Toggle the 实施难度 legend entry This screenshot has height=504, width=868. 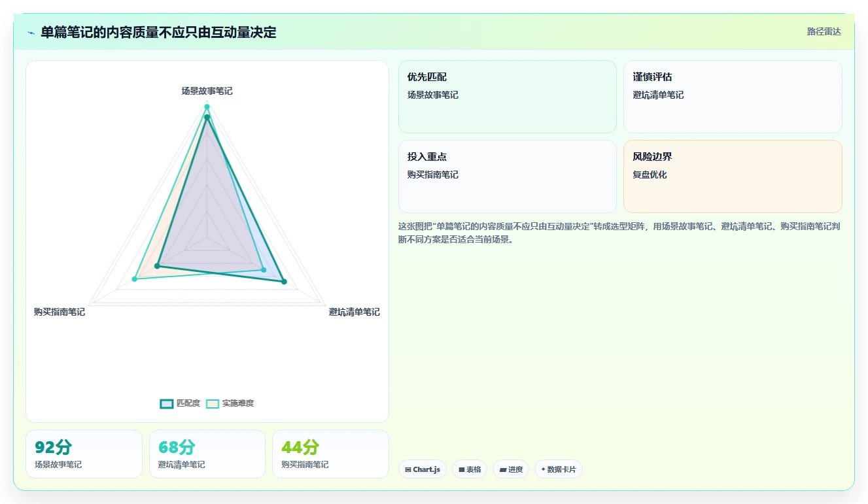(x=230, y=403)
